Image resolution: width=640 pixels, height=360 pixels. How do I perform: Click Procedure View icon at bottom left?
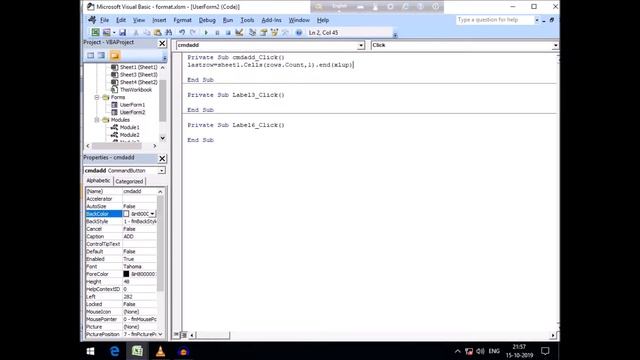(x=176, y=335)
